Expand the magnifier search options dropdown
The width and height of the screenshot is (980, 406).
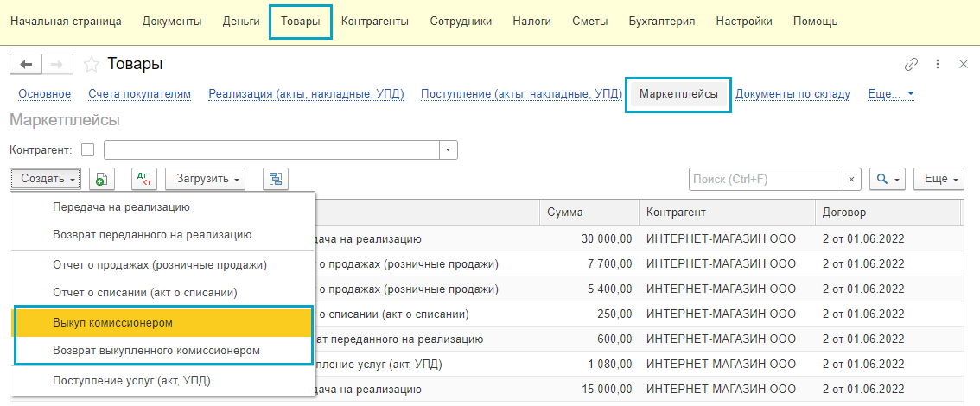coord(887,179)
